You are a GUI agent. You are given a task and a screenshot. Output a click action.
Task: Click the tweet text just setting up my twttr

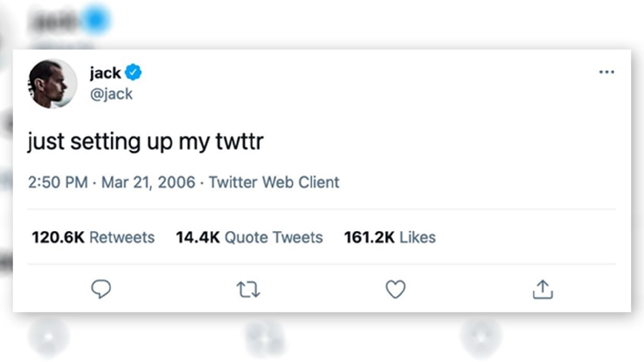pyautogui.click(x=145, y=141)
